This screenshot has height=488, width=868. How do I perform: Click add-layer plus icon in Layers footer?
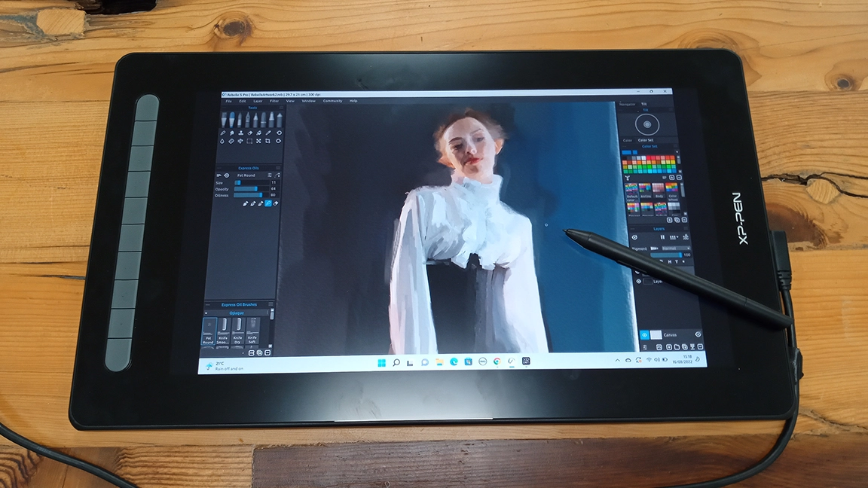coord(669,347)
